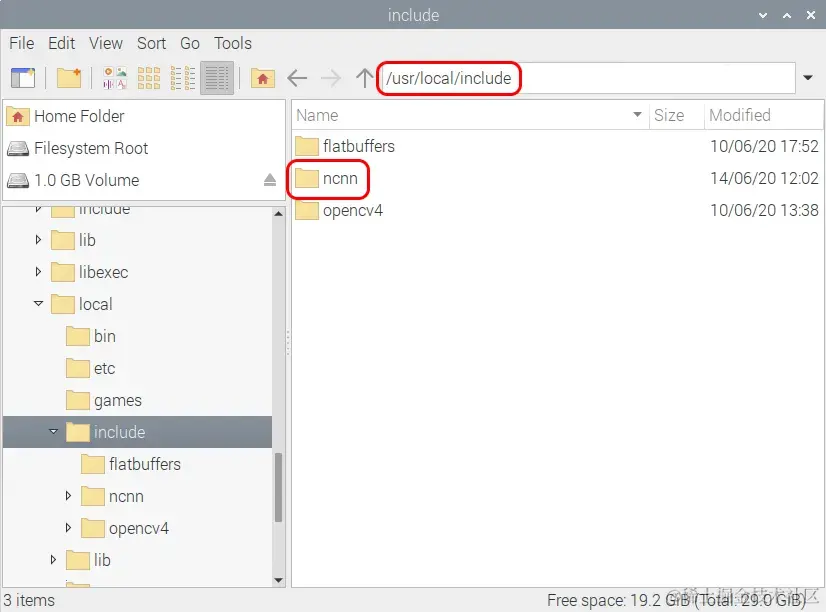Sort by the Size column header

click(x=676, y=115)
